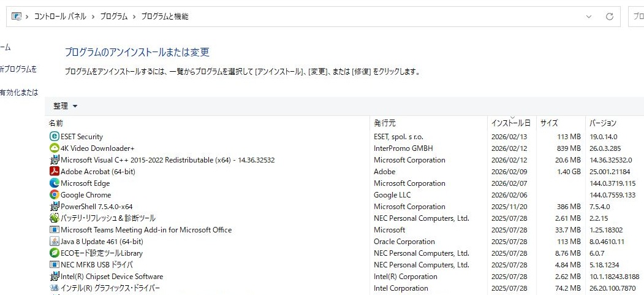Viewport: 644px width, 295px height.
Task: Expand the address bar history dropdown
Action: [589, 17]
